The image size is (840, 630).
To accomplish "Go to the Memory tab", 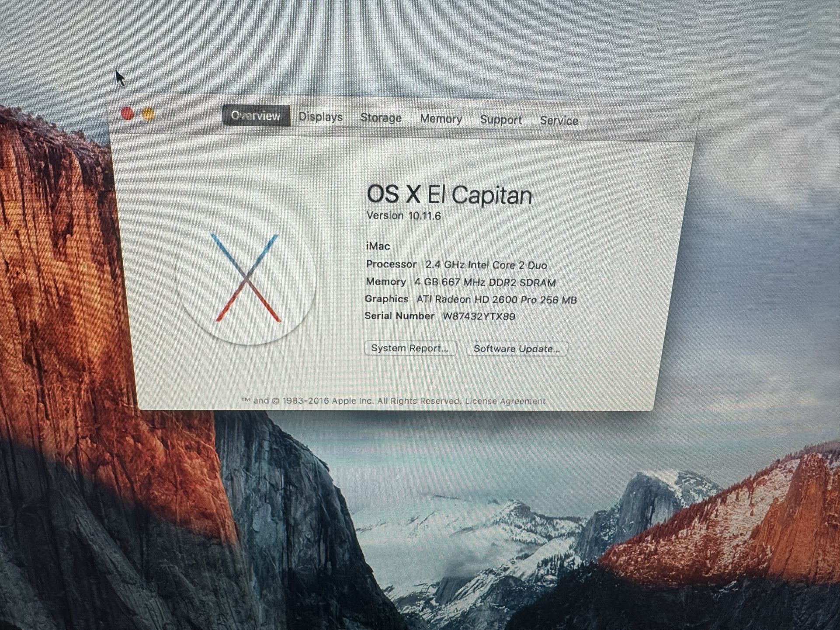I will point(441,119).
